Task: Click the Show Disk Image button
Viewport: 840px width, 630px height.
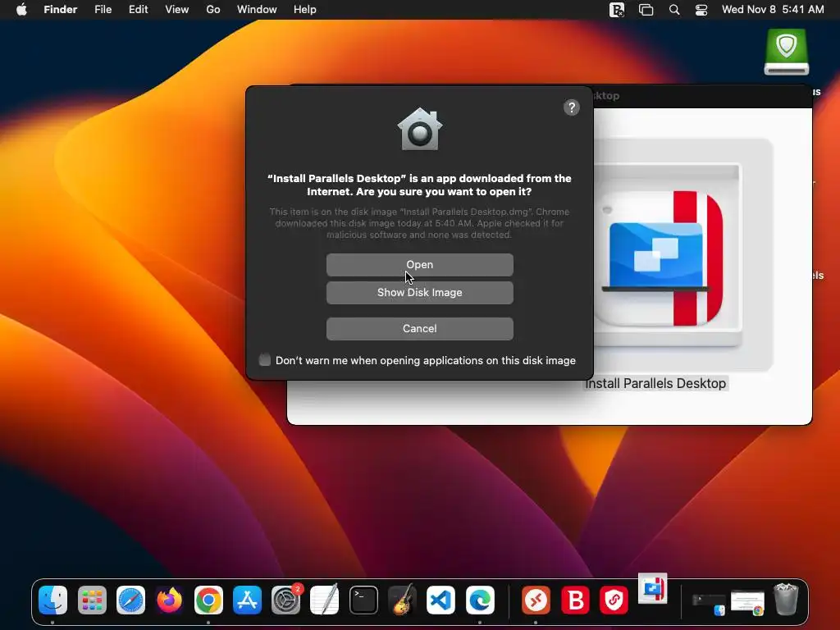Action: (419, 293)
